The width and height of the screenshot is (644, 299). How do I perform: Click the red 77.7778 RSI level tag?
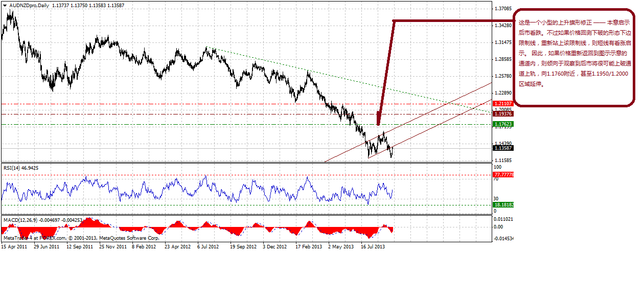pos(503,175)
